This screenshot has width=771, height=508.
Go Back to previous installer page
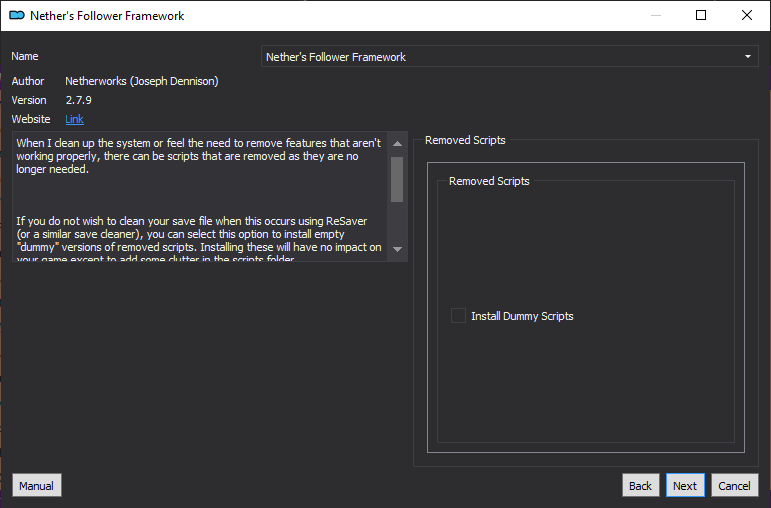pyautogui.click(x=640, y=485)
